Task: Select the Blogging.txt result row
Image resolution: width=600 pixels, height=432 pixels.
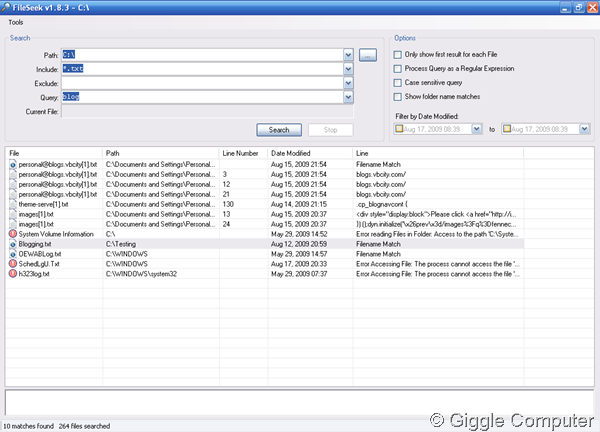Action: [x=265, y=244]
